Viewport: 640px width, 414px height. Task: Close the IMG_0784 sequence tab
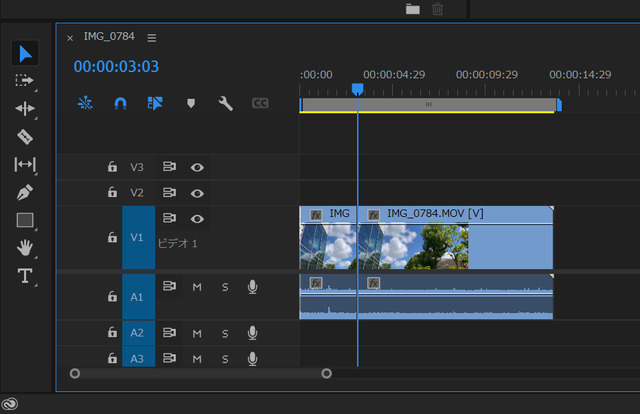(70, 38)
